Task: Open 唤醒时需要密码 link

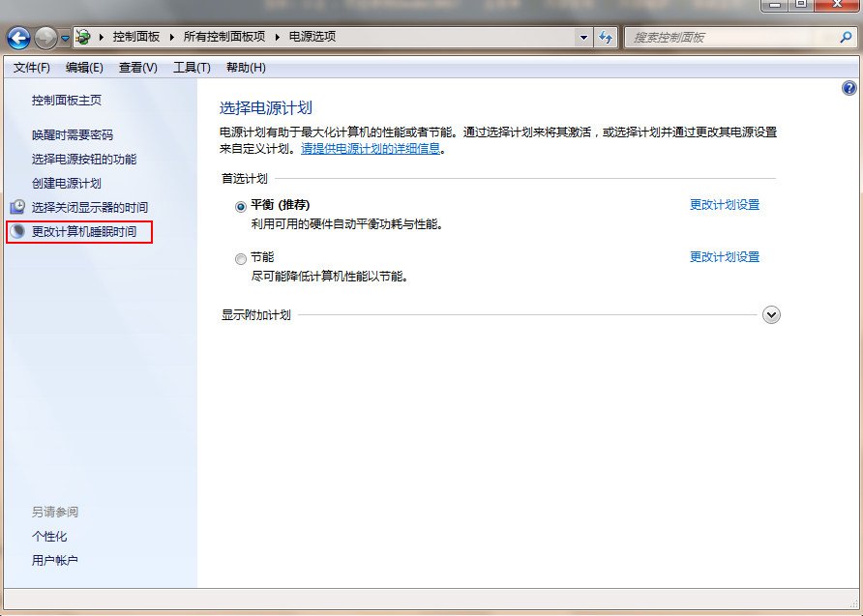Action: pyautogui.click(x=73, y=134)
